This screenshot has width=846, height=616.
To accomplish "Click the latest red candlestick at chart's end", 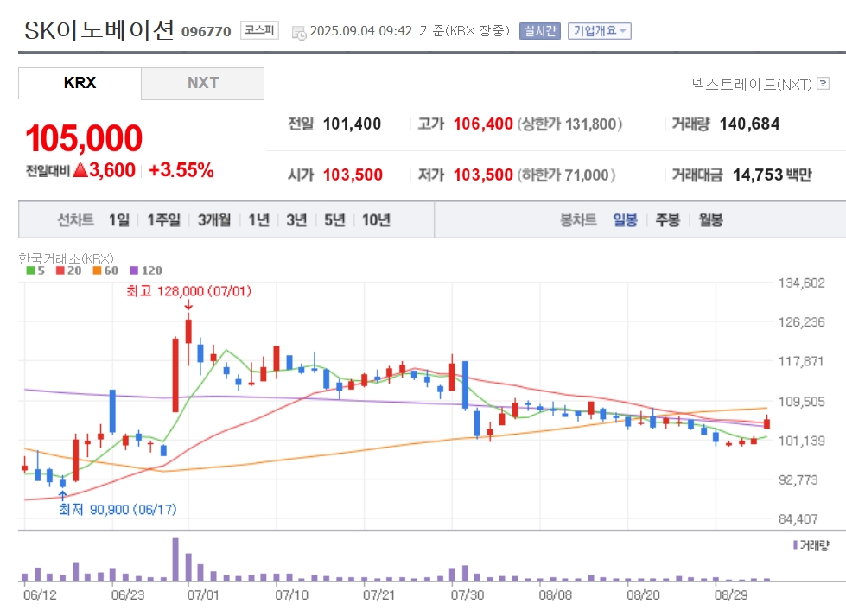I will pos(766,422).
